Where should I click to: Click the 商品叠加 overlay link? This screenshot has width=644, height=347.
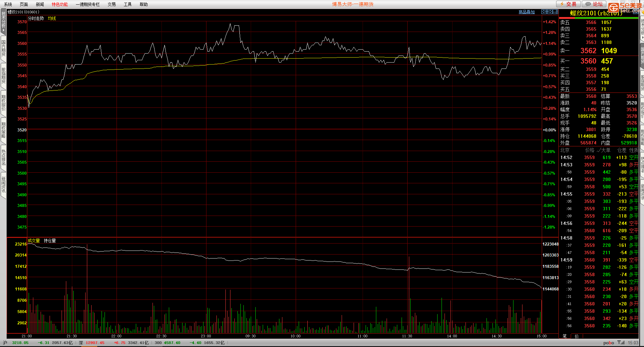coord(526,12)
